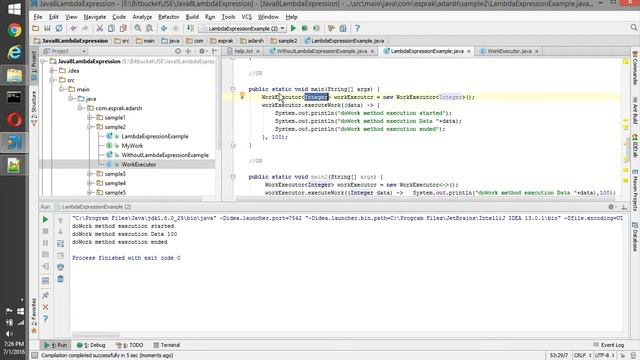Open Internet Explorer from taskbar
The image size is (640, 360).
click(x=14, y=53)
